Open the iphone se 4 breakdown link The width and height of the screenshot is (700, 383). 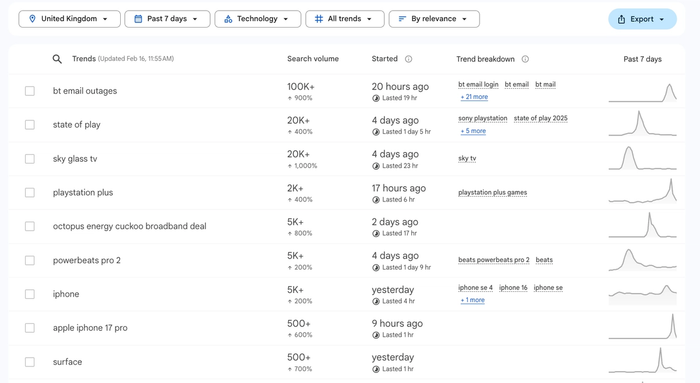pyautogui.click(x=475, y=287)
